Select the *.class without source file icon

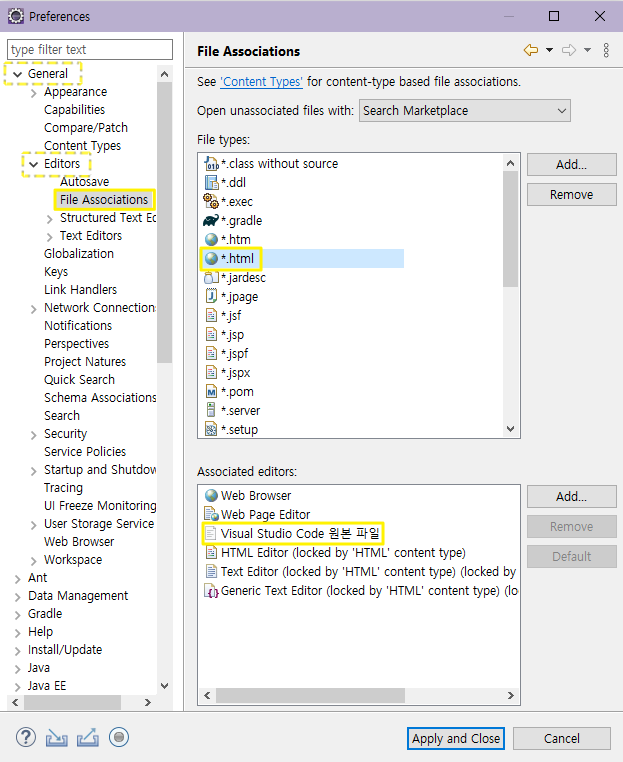click(211, 164)
